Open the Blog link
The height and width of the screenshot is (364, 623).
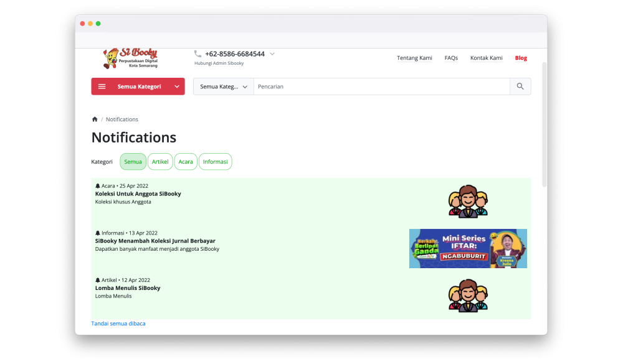(x=521, y=58)
